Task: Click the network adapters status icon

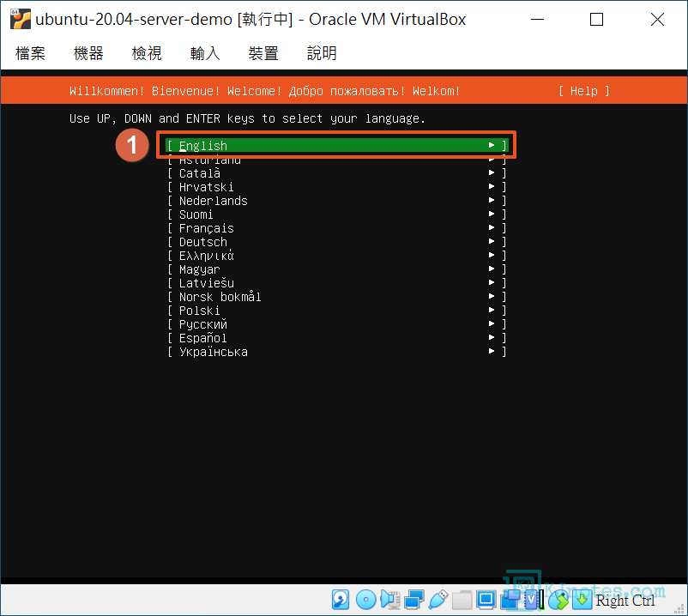Action: 413,600
